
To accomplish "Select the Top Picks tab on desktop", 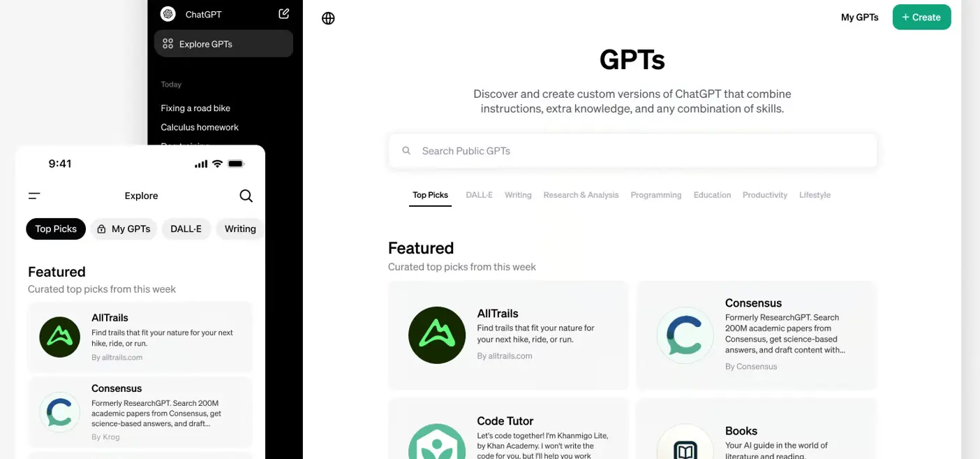I will 430,195.
